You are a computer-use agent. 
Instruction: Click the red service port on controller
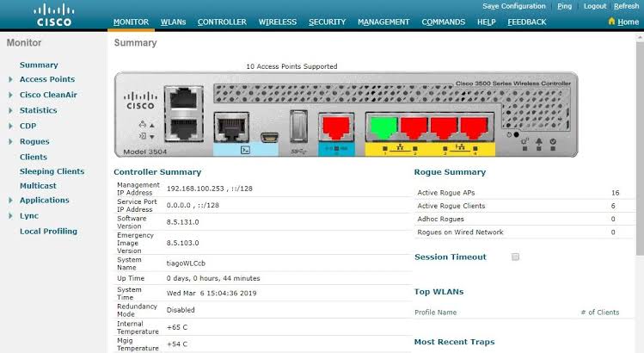(336, 128)
